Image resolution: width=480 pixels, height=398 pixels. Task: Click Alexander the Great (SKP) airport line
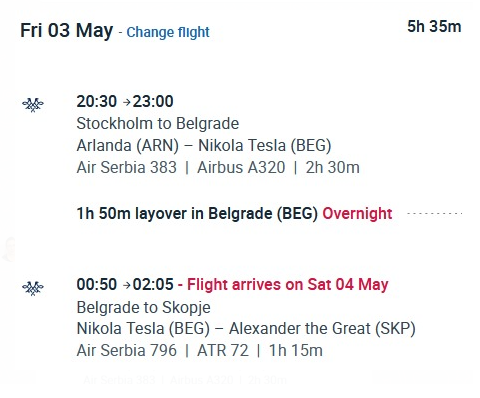pyautogui.click(x=322, y=329)
